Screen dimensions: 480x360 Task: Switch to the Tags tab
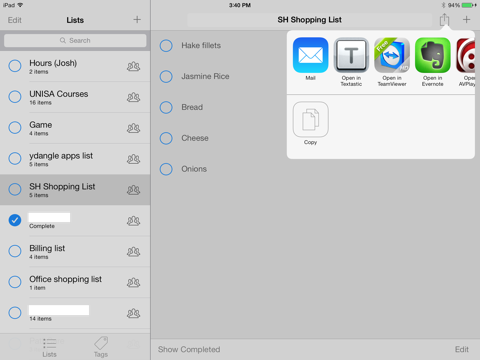101,347
